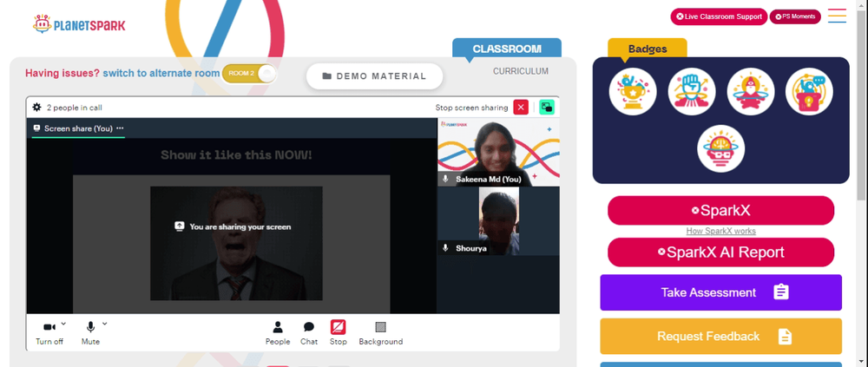The image size is (868, 367).
Task: Expand the microphone options chevron
Action: click(x=105, y=324)
